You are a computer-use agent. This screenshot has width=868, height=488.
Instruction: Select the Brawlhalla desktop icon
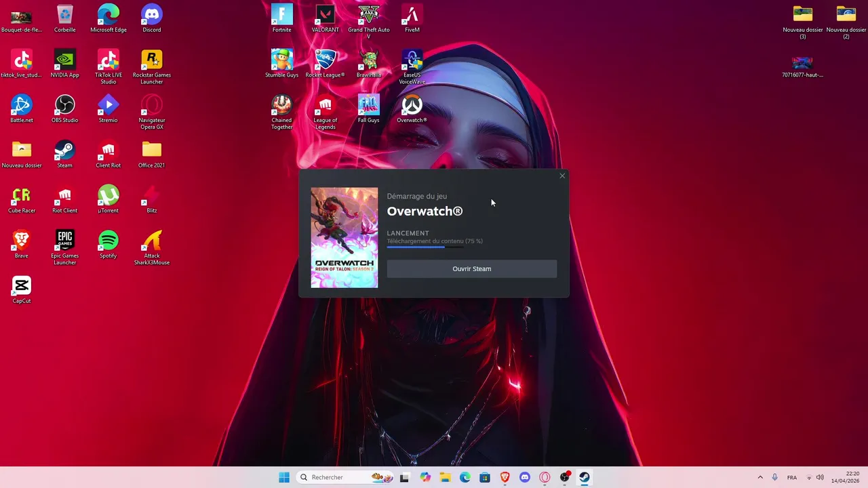click(369, 64)
